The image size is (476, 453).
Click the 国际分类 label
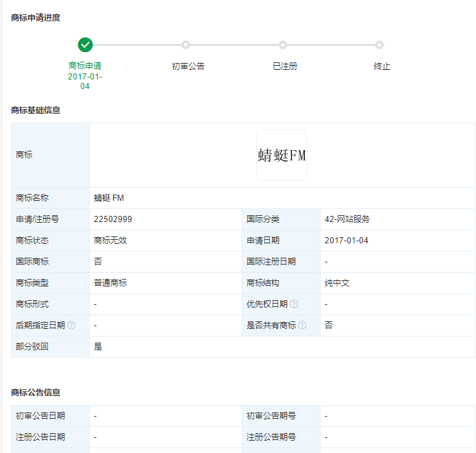coord(263,219)
